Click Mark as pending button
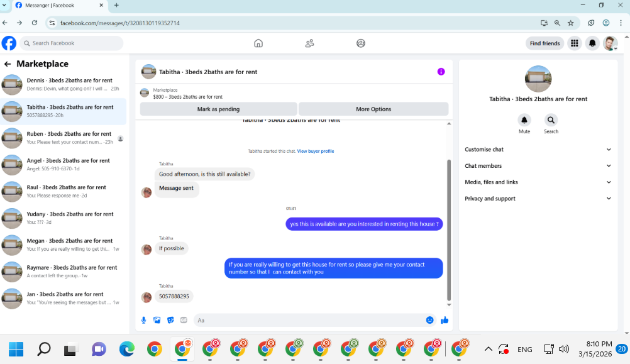The width and height of the screenshot is (630, 364). pos(219,109)
